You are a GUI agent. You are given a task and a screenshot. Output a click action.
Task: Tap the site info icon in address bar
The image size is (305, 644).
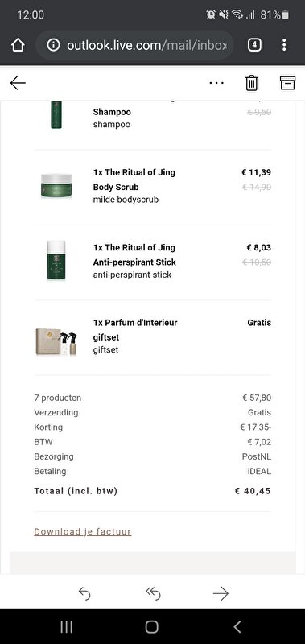[53, 45]
